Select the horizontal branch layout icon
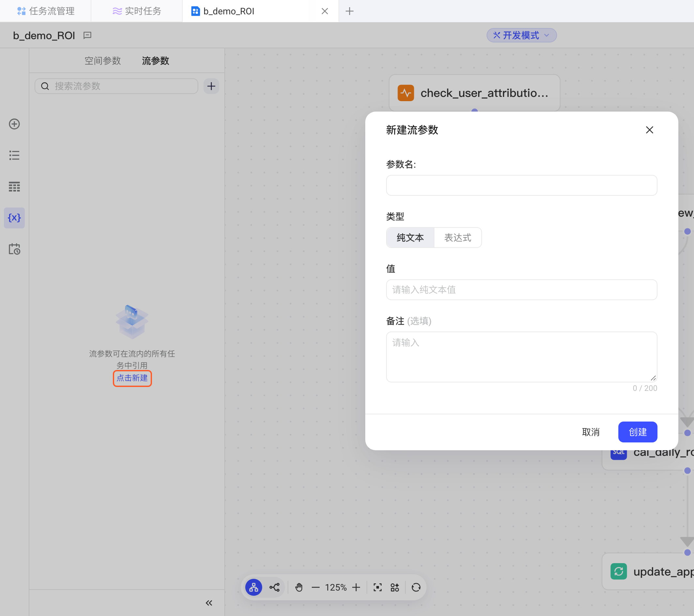 click(x=274, y=587)
